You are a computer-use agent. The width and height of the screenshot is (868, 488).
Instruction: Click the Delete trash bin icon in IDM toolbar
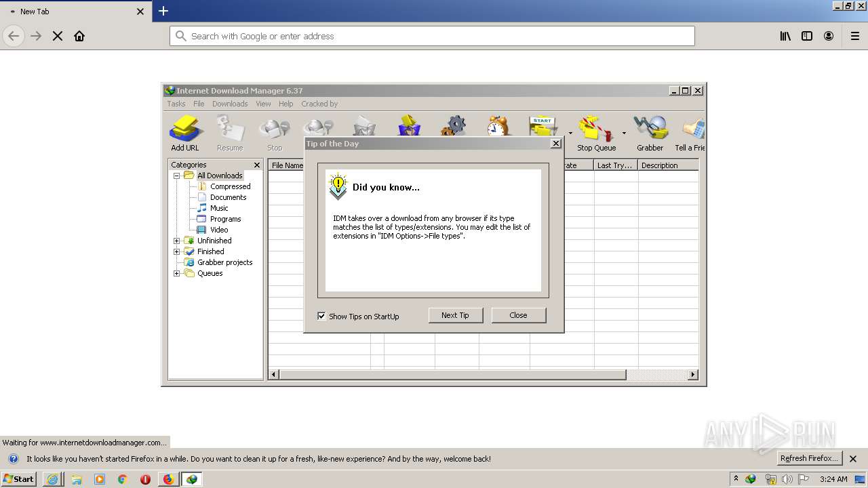[x=364, y=127]
